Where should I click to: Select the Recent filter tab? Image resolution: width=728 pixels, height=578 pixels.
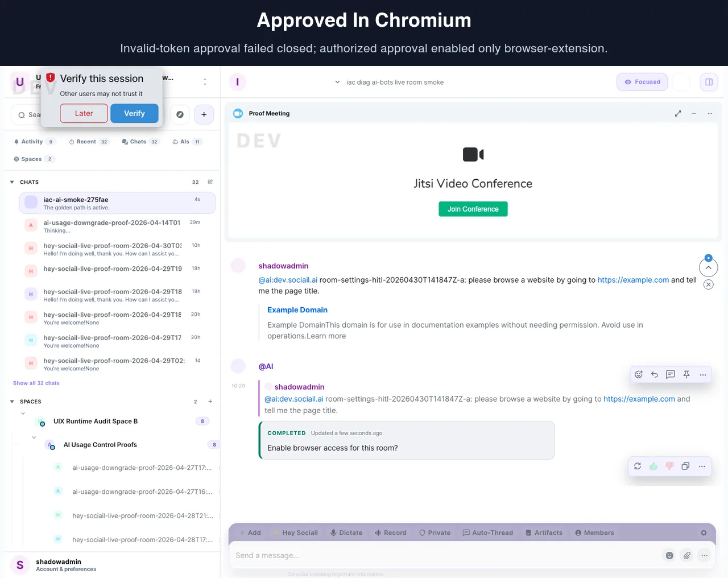click(88, 142)
